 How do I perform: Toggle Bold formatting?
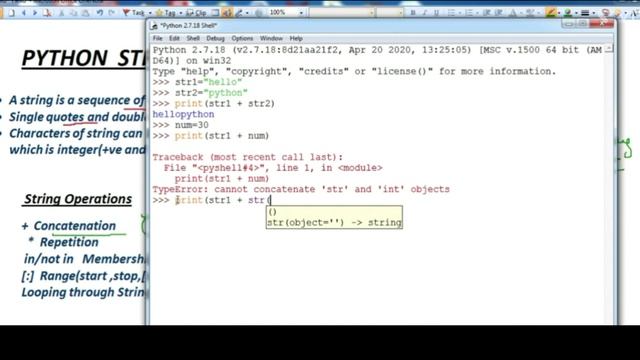coord(413,13)
